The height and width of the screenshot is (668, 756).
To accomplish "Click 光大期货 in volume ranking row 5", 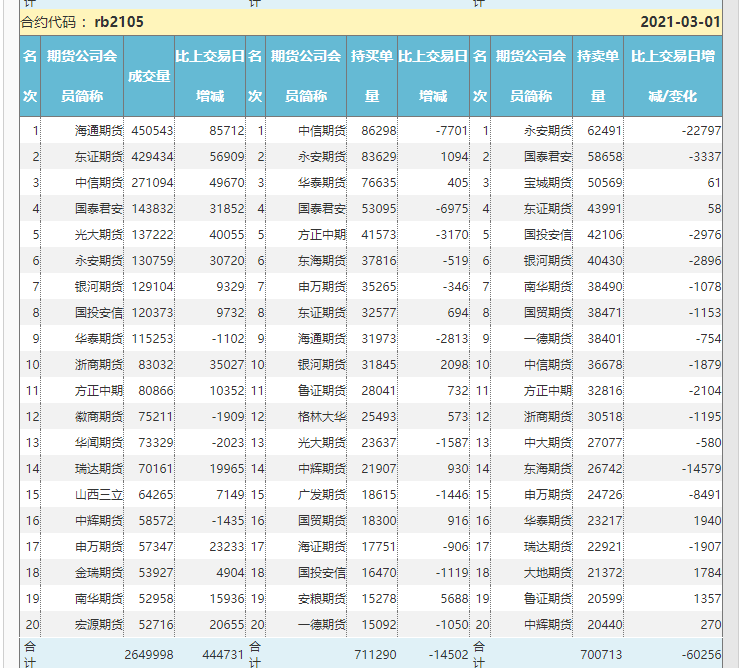I will pyautogui.click(x=99, y=235).
